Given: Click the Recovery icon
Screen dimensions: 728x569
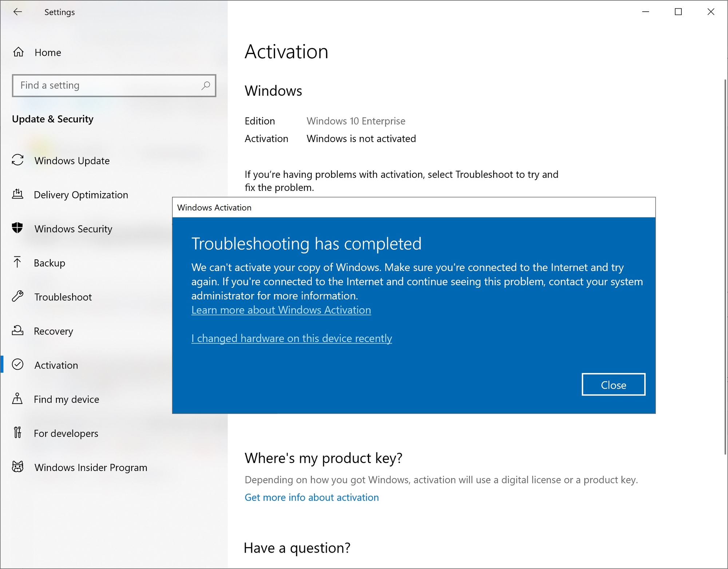Looking at the screenshot, I should pyautogui.click(x=17, y=330).
